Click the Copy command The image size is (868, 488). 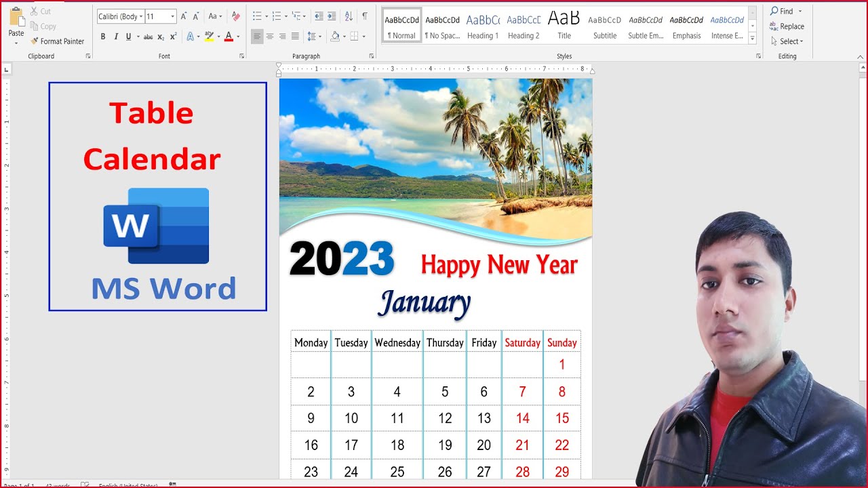tap(43, 26)
